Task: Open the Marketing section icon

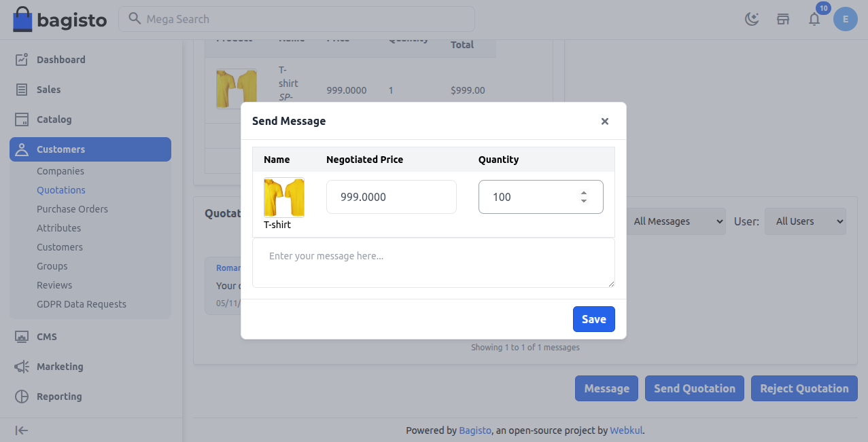Action: click(20, 366)
